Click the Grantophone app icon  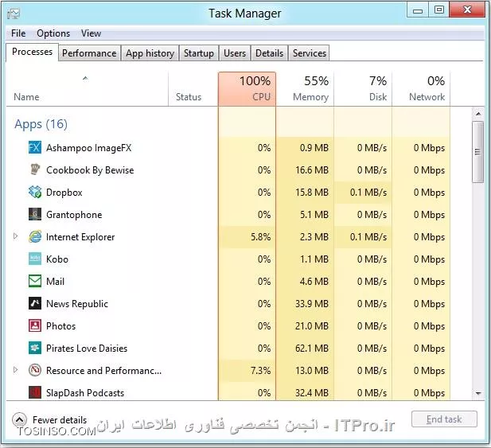(35, 215)
